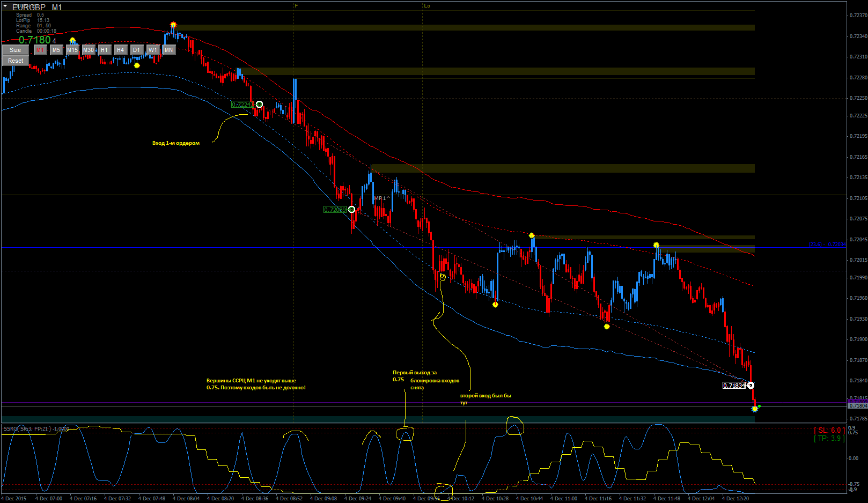Click the 'F' session marker label at top

(296, 6)
